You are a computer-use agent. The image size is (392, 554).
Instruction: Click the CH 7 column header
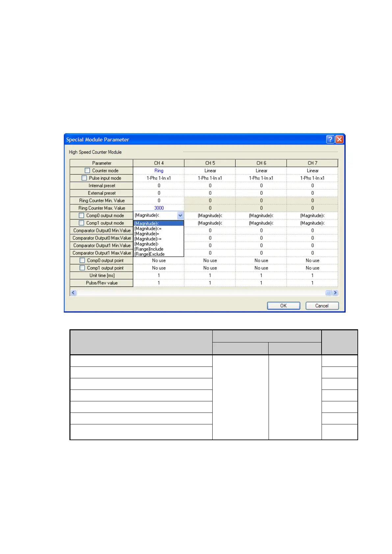coord(312,163)
